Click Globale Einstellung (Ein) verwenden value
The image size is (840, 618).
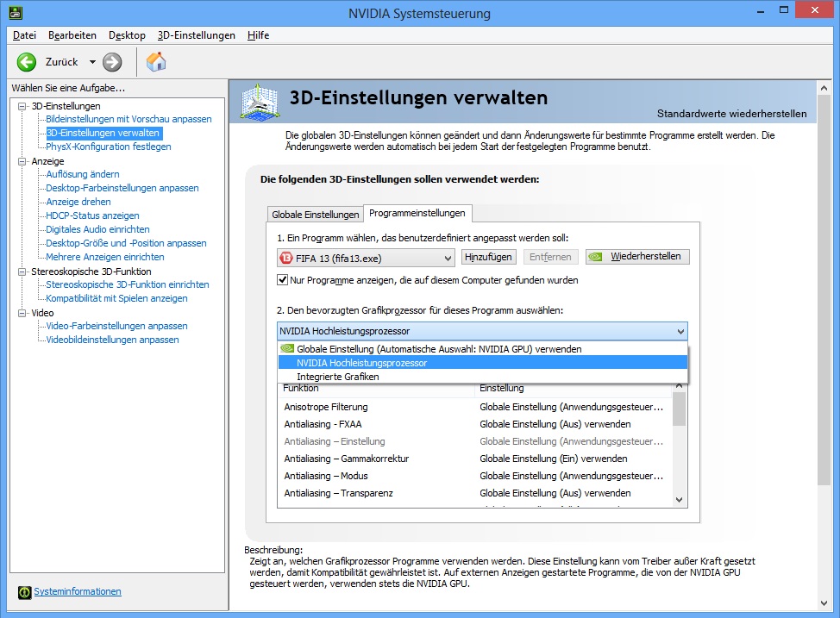554,459
